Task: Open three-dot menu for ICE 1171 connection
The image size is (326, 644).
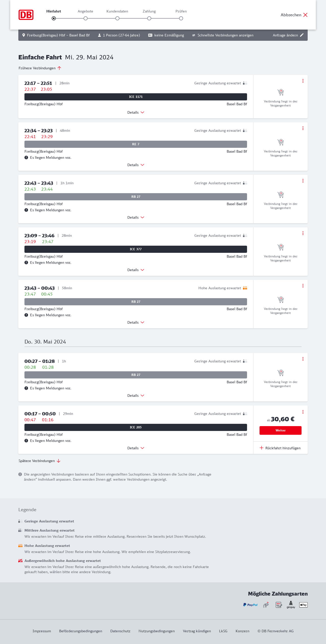Action: click(x=303, y=81)
